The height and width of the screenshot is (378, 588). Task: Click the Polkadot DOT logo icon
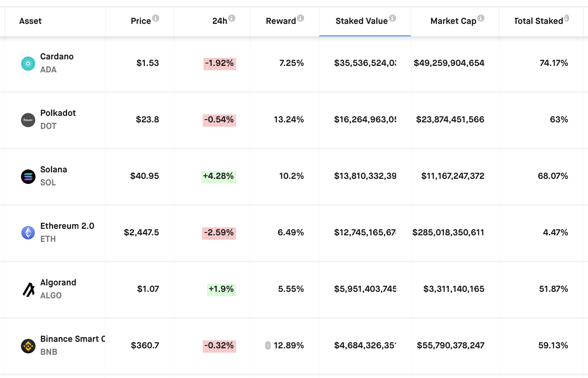[x=28, y=120]
